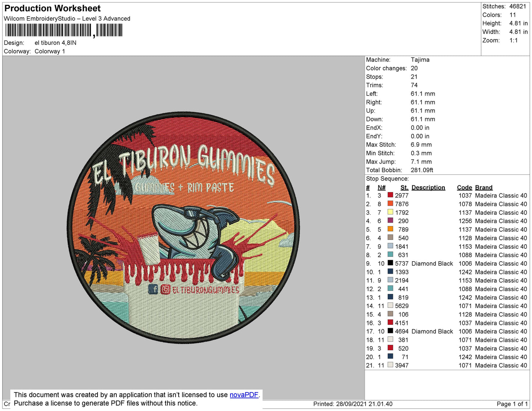Click the Zoom value 1:1
Screen dimensions: 532x411
[514, 40]
